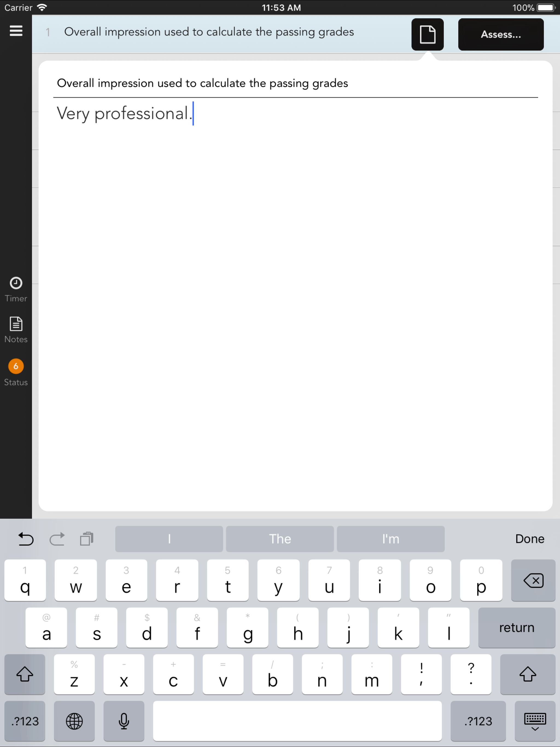Screen dimensions: 560x747
Task: Tap the c key
Action: point(173,674)
